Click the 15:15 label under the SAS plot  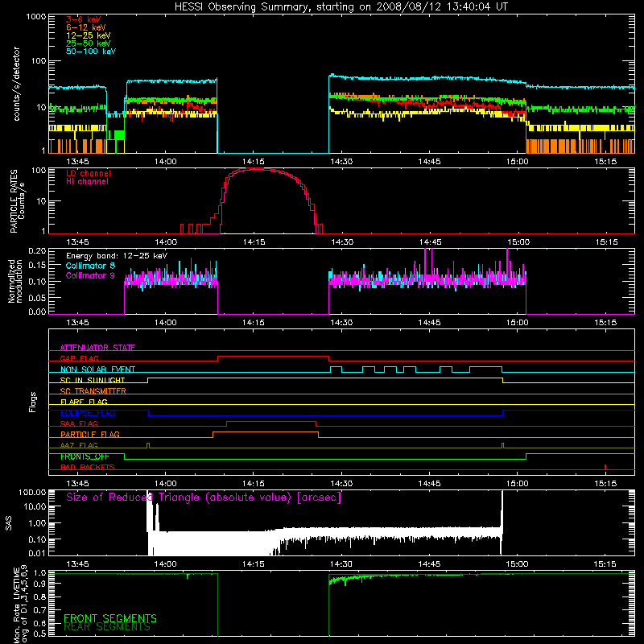(x=605, y=564)
